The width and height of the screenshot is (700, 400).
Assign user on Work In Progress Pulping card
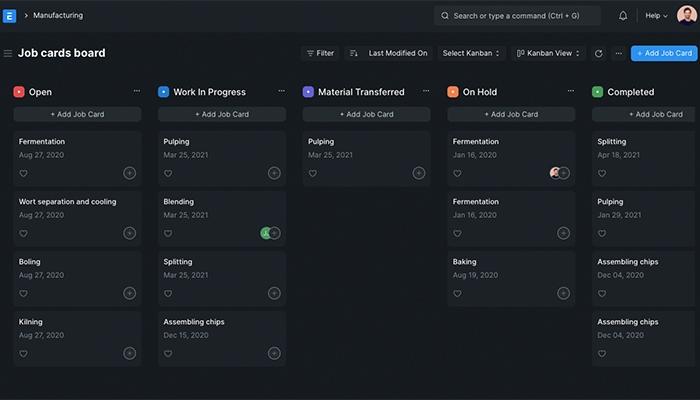[x=274, y=173]
